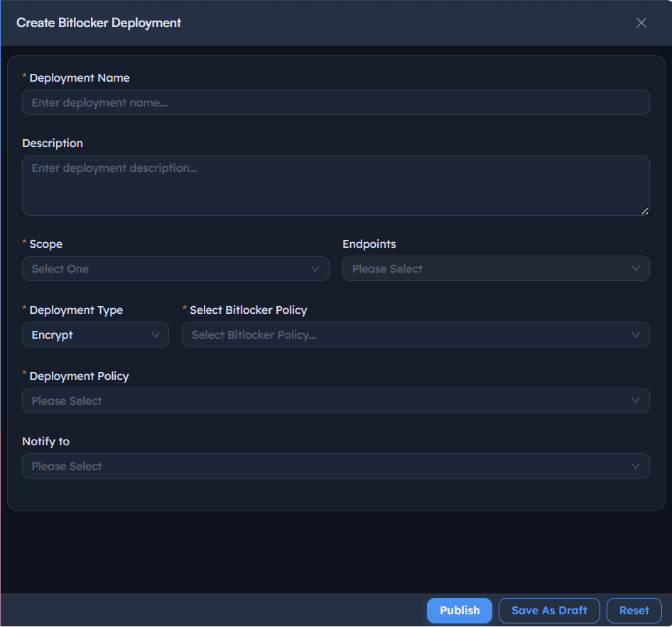
Task: Click the Select Bitlocker Policy label
Action: [x=248, y=310]
